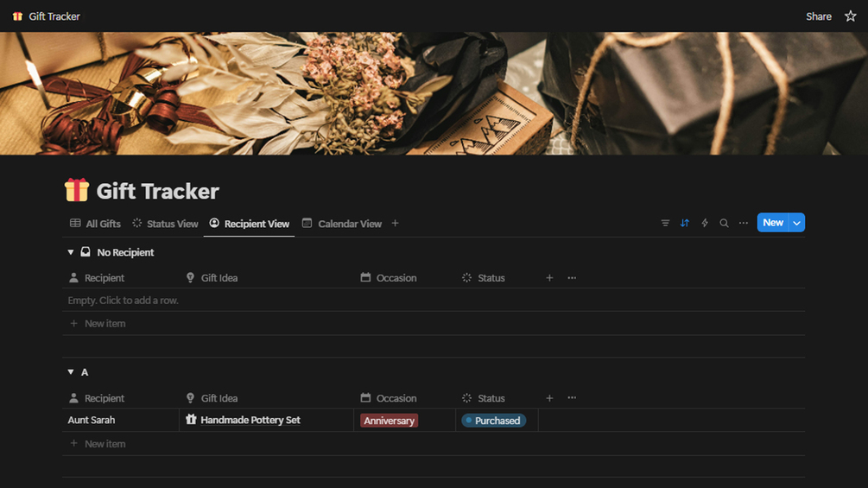Select the red Anniversary occasion tag

[389, 421]
